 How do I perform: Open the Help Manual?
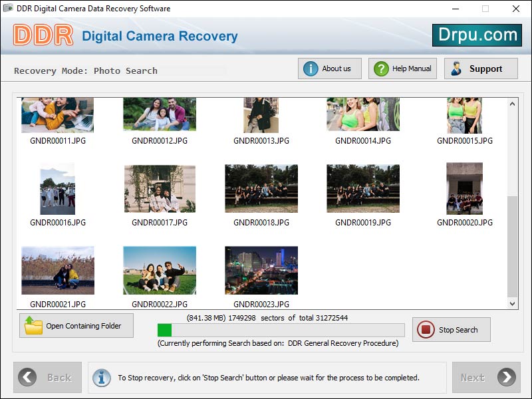pyautogui.click(x=402, y=68)
